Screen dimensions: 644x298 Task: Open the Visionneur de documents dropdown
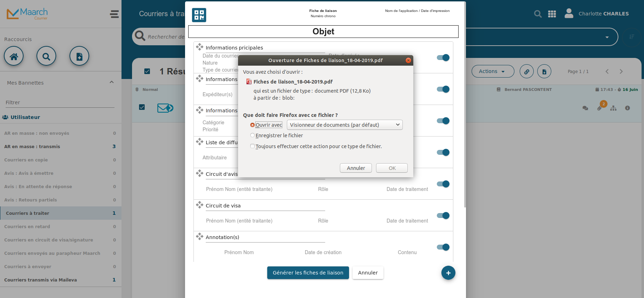[345, 125]
